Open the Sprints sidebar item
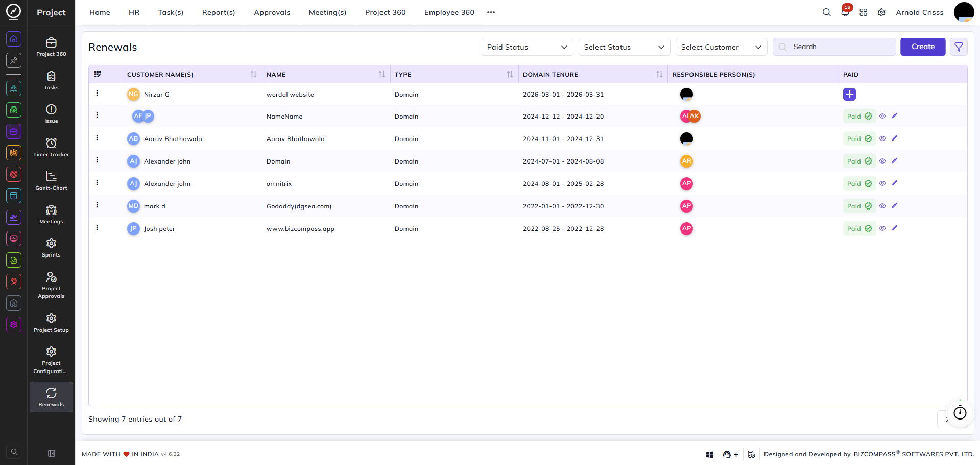The height and width of the screenshot is (465, 980). click(x=51, y=248)
